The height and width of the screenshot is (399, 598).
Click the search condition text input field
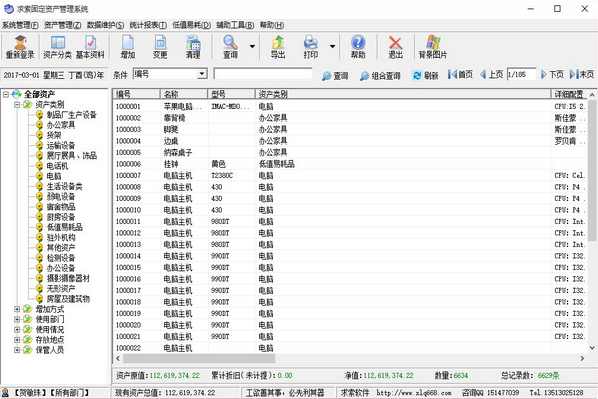pos(263,74)
